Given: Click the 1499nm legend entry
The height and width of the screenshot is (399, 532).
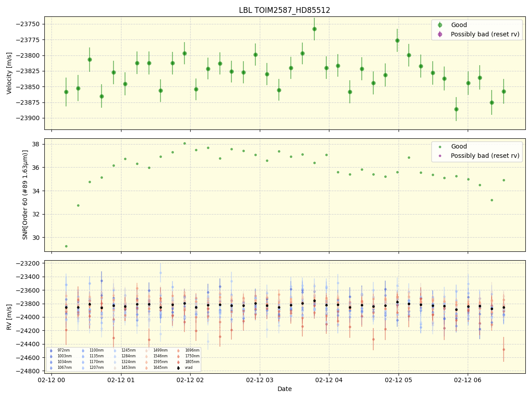Looking at the screenshot, I should [155, 351].
